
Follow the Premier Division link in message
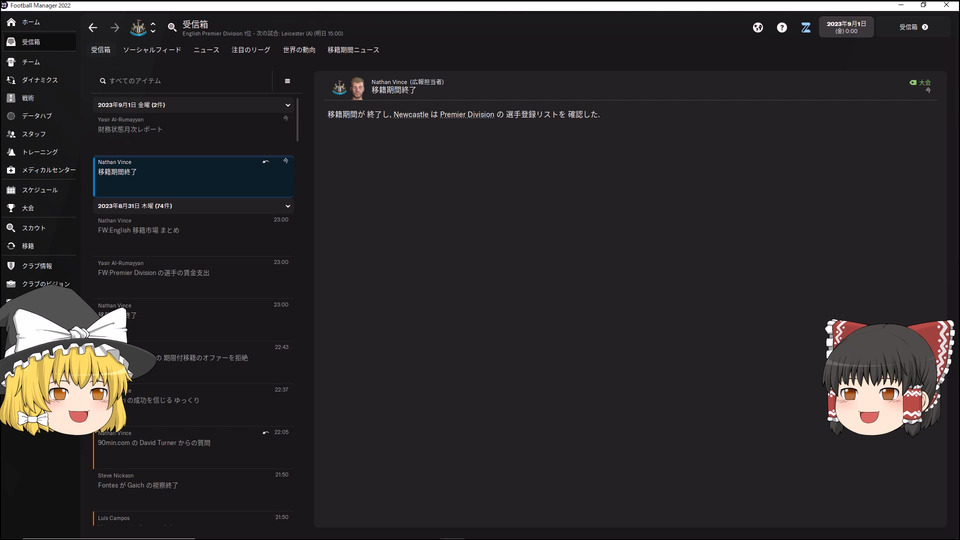coord(467,114)
